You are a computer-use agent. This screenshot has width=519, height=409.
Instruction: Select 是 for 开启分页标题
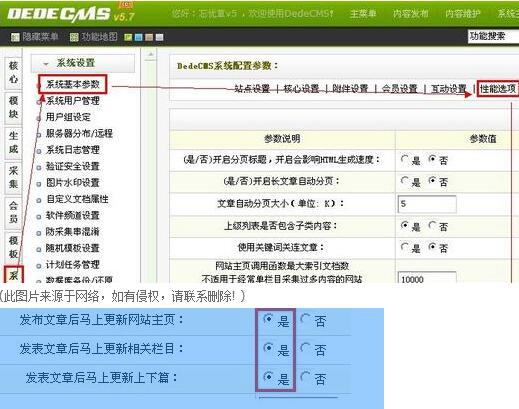405,159
